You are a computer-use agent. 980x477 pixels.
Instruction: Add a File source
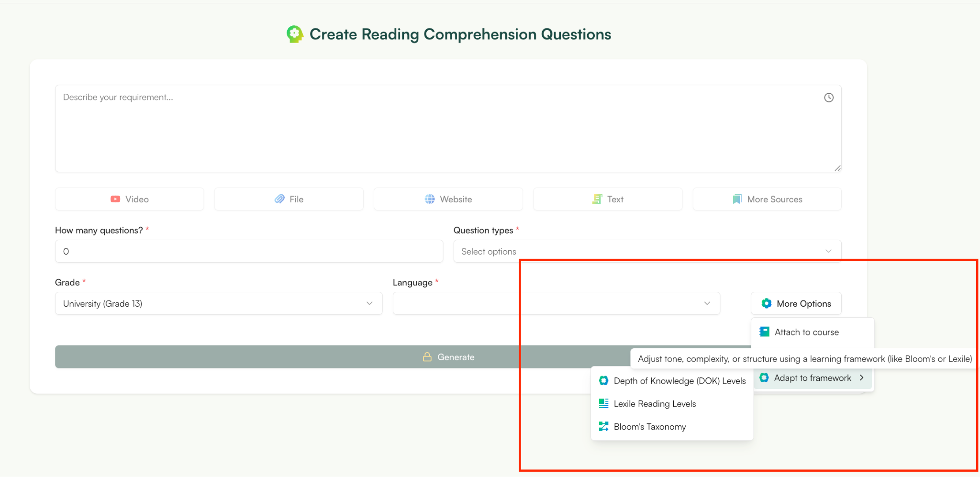click(289, 199)
